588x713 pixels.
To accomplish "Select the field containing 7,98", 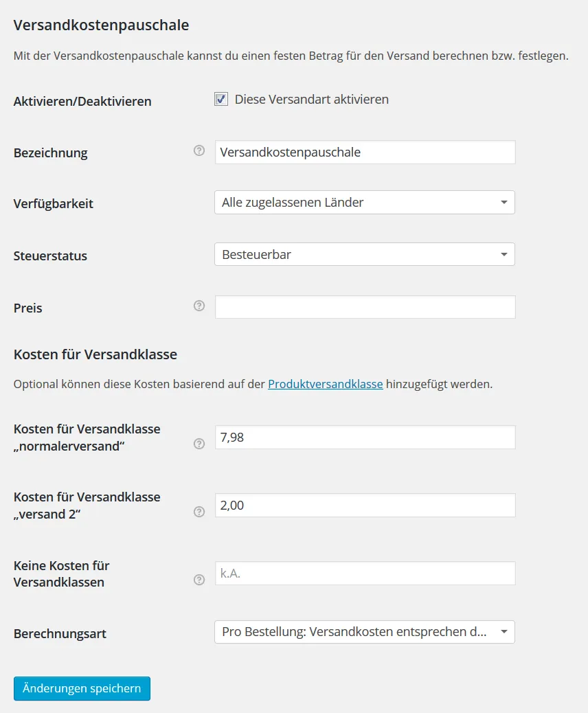I will point(365,438).
